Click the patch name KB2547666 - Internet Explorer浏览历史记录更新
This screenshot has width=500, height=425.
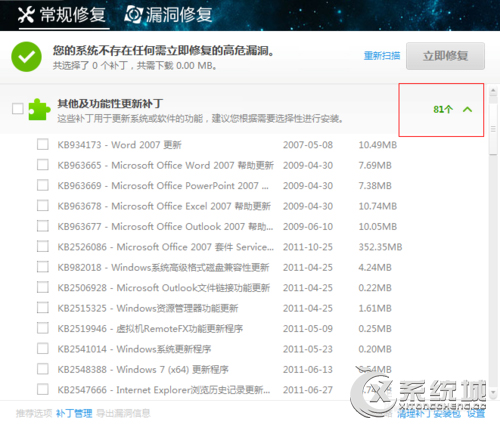164,390
